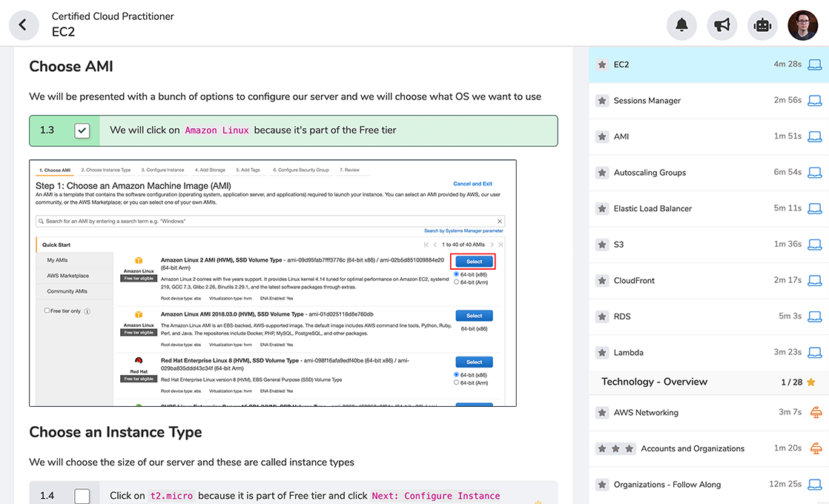The image size is (829, 504).
Task: Star the CloudFront lesson
Action: [601, 280]
